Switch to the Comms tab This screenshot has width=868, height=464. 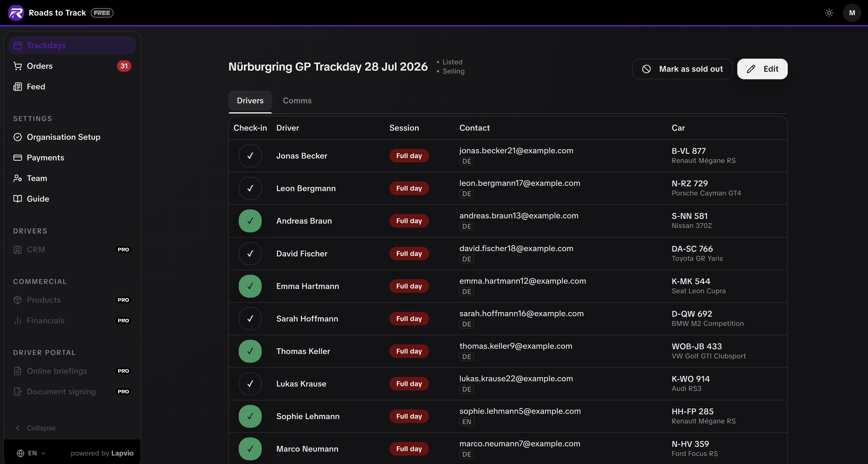tap(297, 101)
